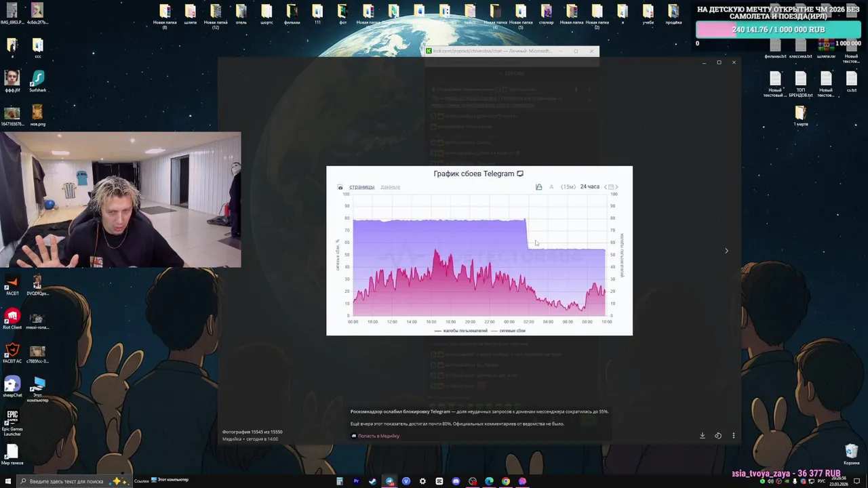Open Microsoft Edge from the taskbar
The image size is (868, 488).
489,481
